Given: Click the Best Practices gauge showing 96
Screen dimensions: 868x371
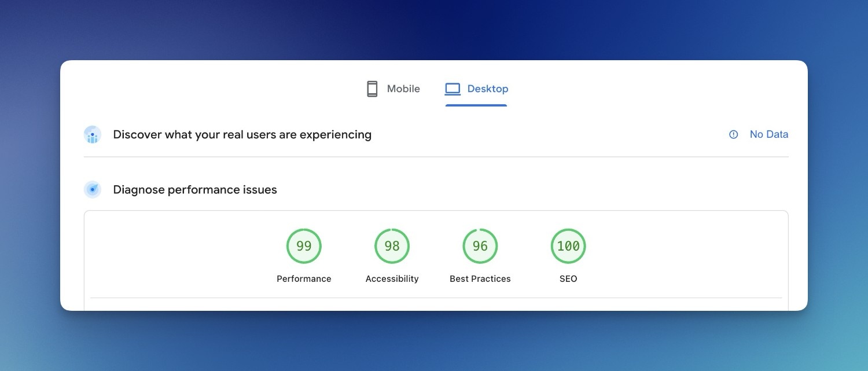Looking at the screenshot, I should point(480,245).
